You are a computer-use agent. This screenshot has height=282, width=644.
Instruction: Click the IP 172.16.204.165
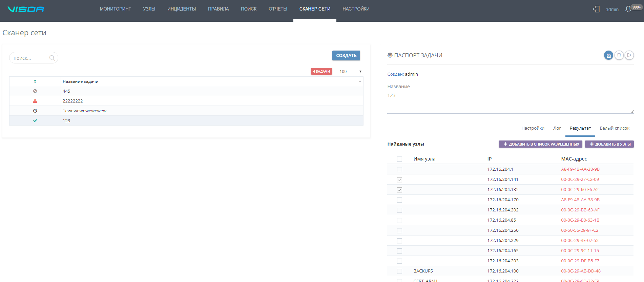(x=503, y=251)
